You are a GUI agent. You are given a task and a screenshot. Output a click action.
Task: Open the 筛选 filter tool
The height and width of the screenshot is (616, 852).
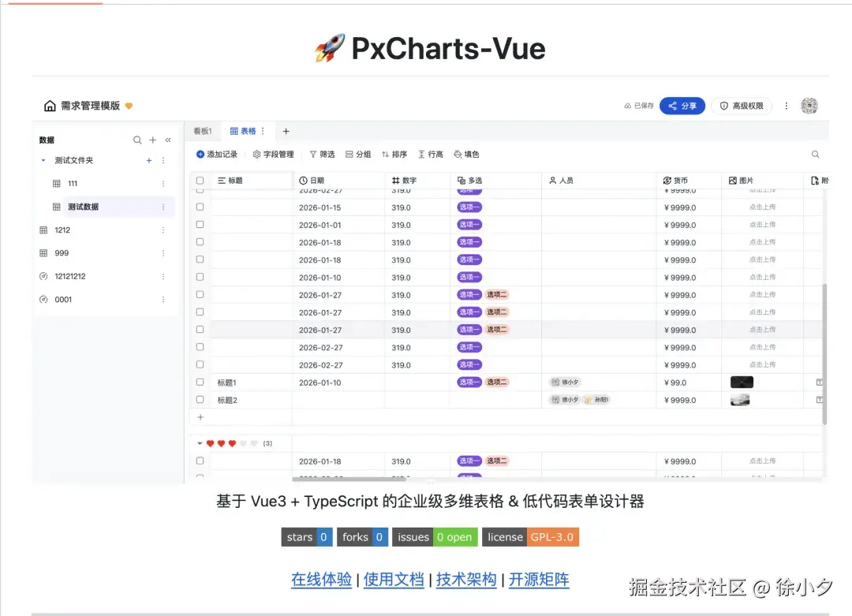click(x=322, y=155)
